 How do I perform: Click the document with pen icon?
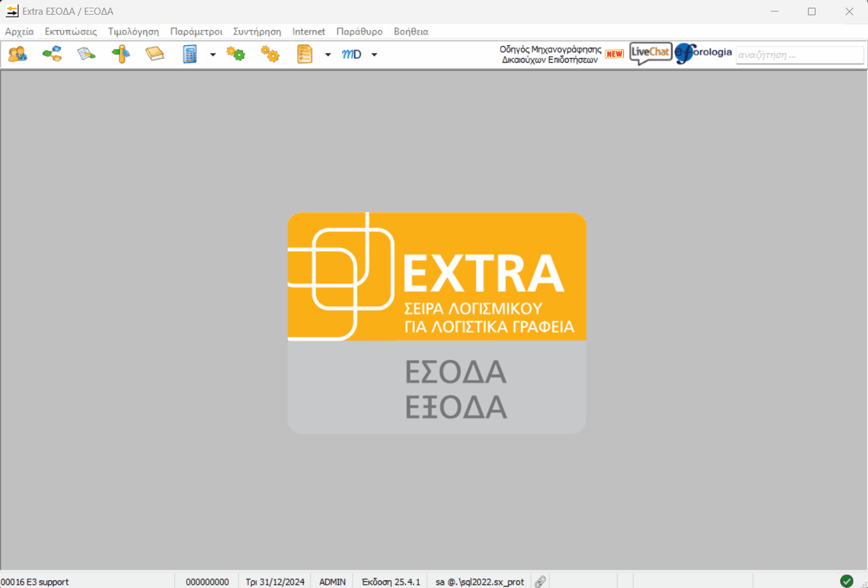point(86,54)
